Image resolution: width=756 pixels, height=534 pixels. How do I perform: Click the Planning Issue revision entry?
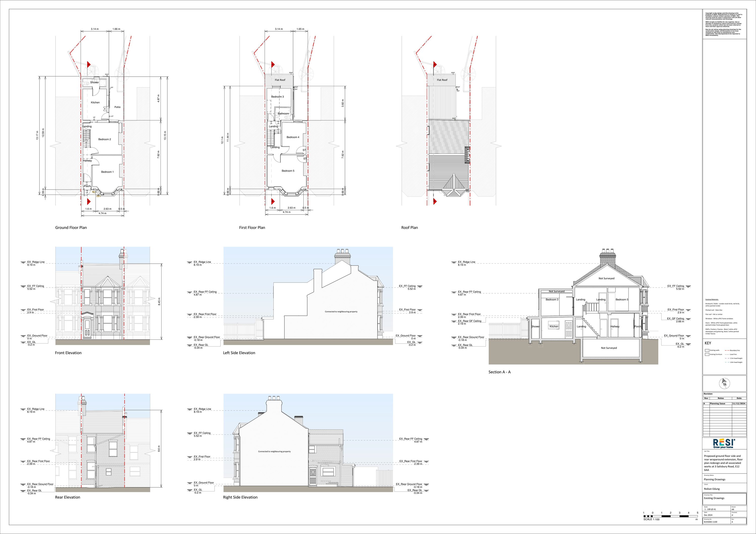coord(717,403)
